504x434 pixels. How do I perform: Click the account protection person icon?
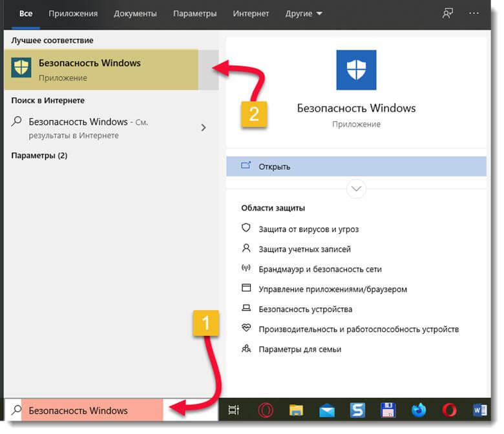pos(246,248)
